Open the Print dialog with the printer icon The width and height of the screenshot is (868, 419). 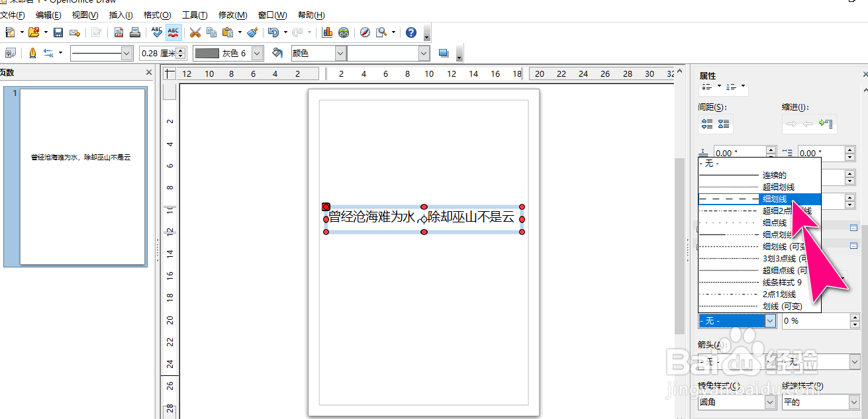tap(134, 32)
